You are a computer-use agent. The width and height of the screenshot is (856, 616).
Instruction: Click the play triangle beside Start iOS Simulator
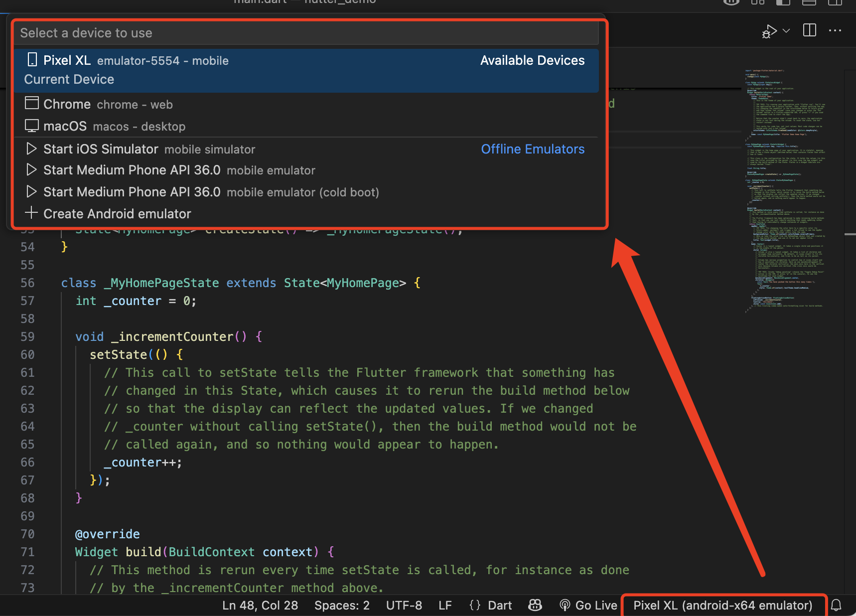click(x=31, y=149)
